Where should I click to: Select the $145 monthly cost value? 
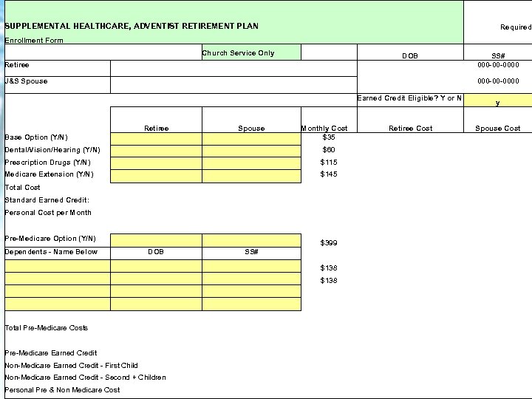click(x=328, y=174)
